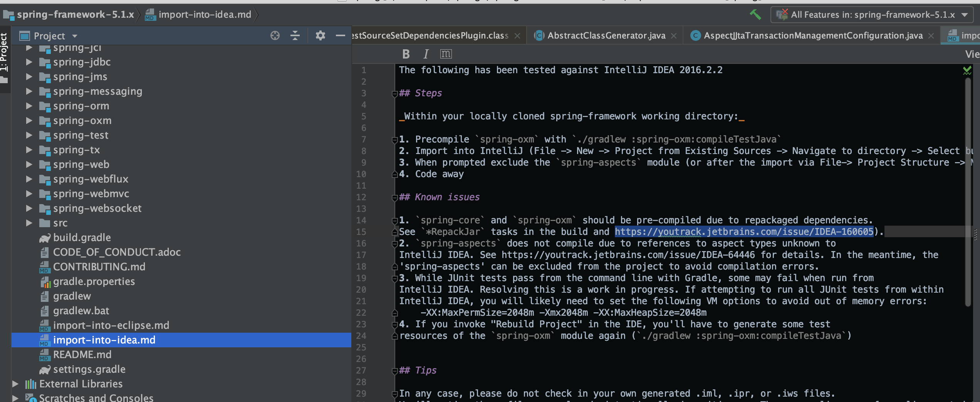
Task: Expand the spring-jdbc module
Action: point(29,62)
